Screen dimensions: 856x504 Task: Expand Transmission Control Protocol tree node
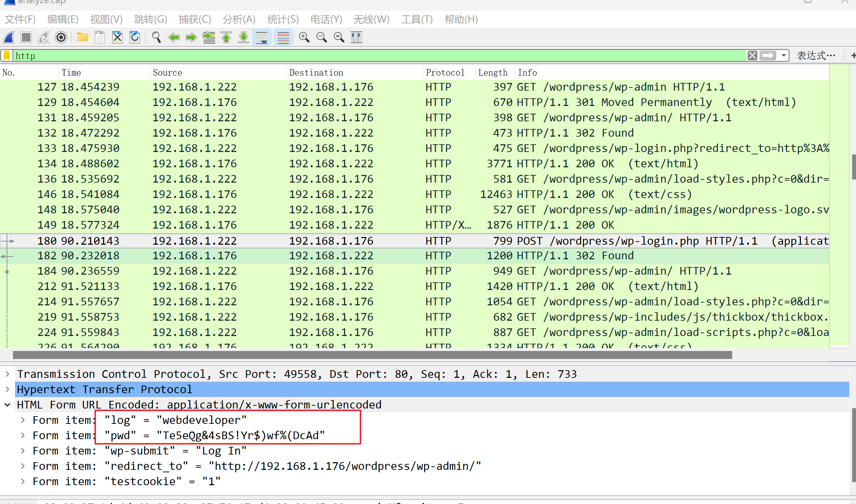[x=7, y=374]
